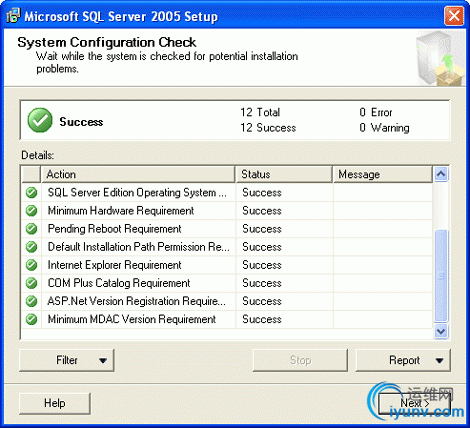Click Success status of Pending Reboot Requirement
470x428 pixels.
pyautogui.click(x=262, y=229)
